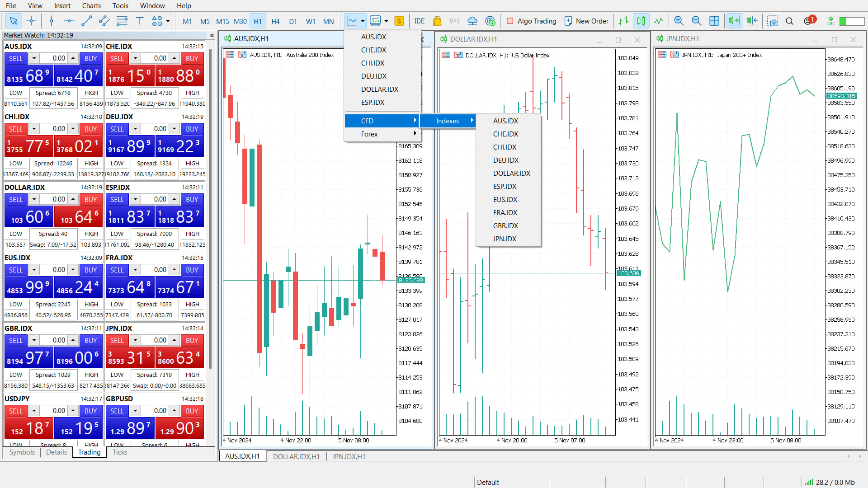Expand the CFD submenu
Viewport: 868px width, 488px height.
click(382, 121)
